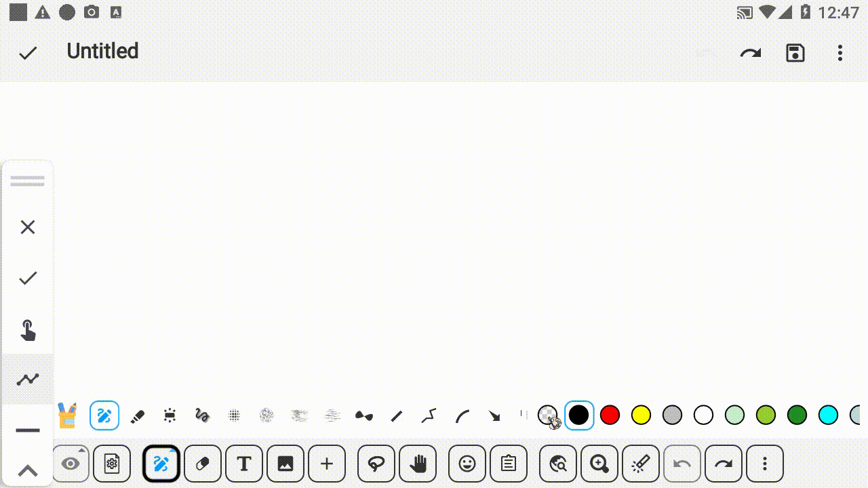Activate the lasso selection tool
Image resolution: width=868 pixels, height=488 pixels.
376,464
